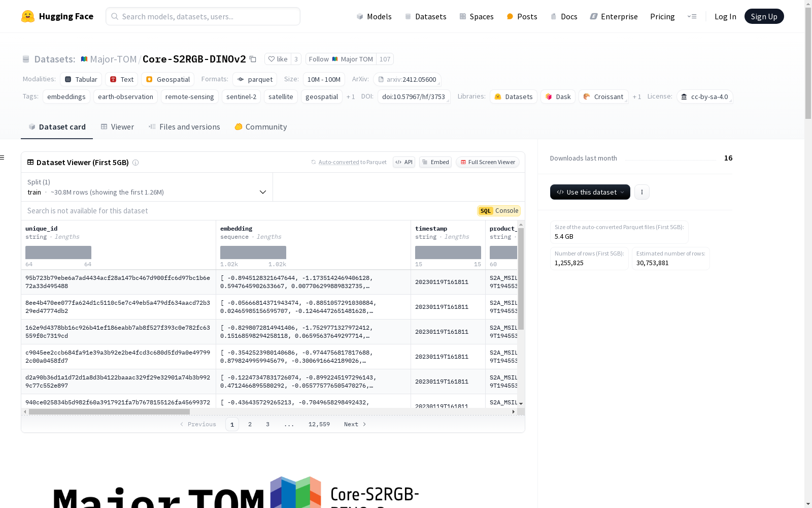This screenshot has width=812, height=508.
Task: Click the Embed button
Action: [435, 162]
